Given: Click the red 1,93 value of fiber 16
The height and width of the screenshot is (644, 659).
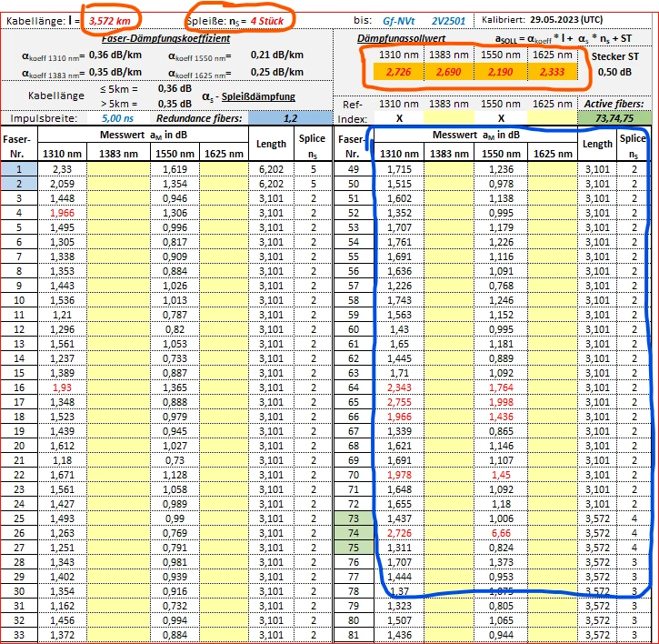Looking at the screenshot, I should pyautogui.click(x=62, y=387).
